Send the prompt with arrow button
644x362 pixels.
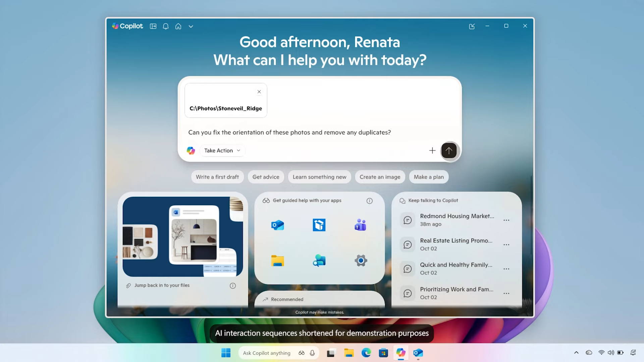tap(449, 150)
